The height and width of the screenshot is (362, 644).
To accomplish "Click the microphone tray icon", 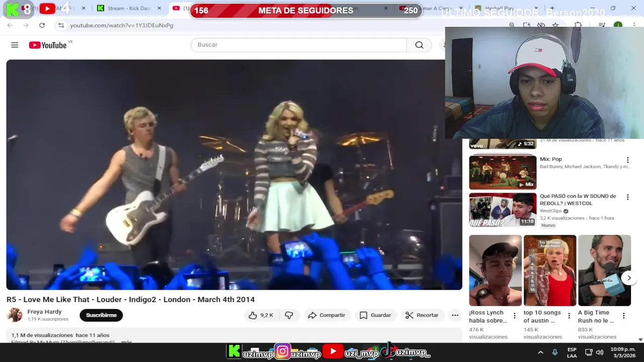I will pyautogui.click(x=555, y=352).
